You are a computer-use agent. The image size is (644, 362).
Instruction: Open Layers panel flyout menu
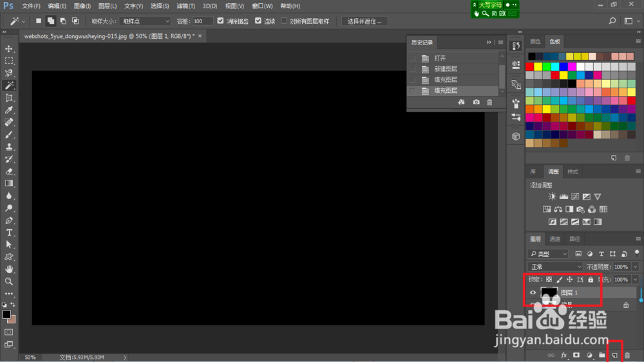638,239
